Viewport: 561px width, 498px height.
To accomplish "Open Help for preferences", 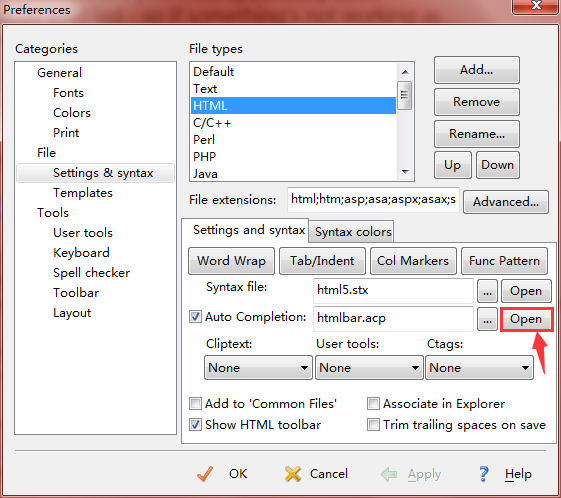I will click(505, 474).
